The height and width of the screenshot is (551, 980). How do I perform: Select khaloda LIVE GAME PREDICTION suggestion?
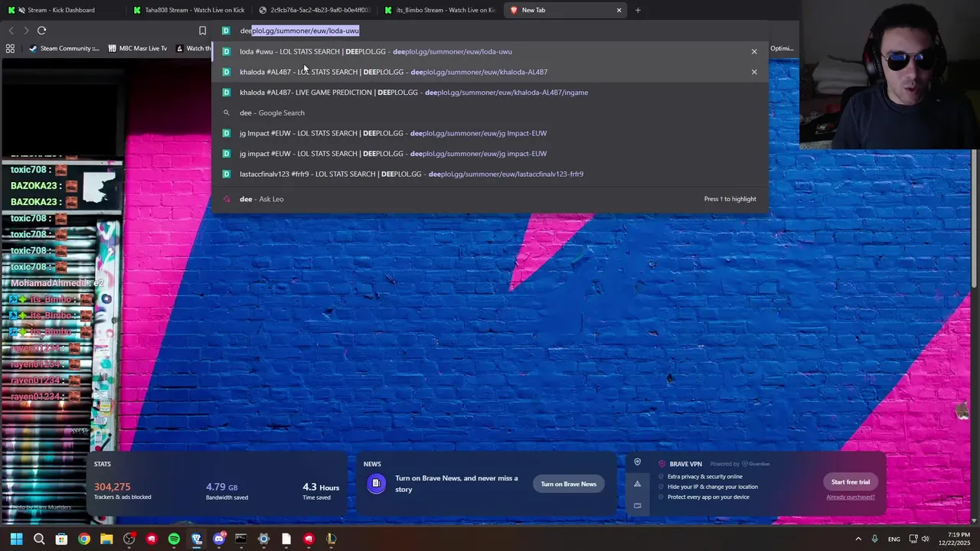click(490, 93)
